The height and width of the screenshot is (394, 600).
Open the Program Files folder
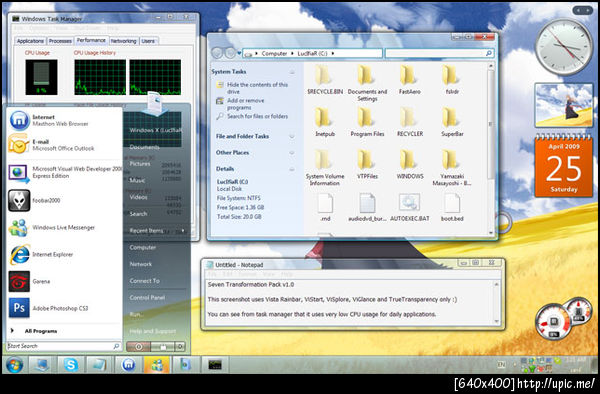(367, 122)
